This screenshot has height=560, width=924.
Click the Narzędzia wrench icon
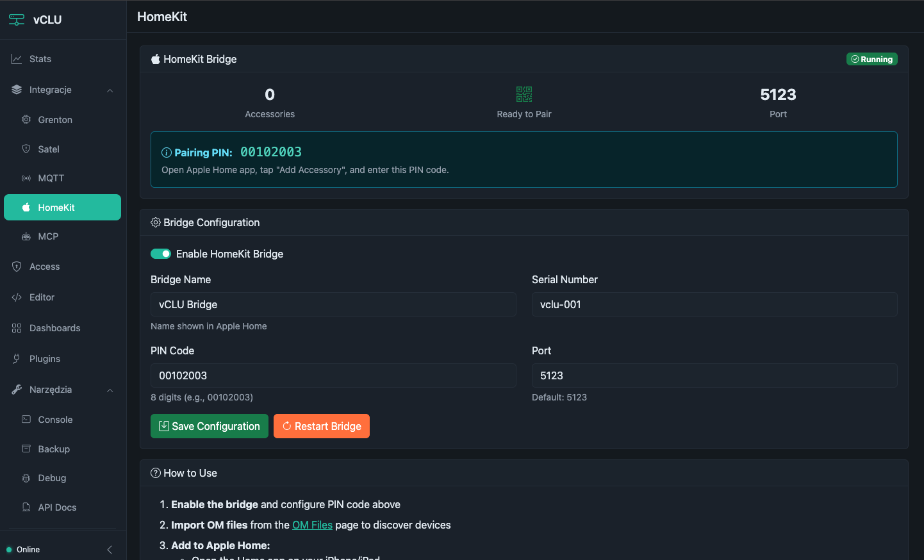pos(17,390)
